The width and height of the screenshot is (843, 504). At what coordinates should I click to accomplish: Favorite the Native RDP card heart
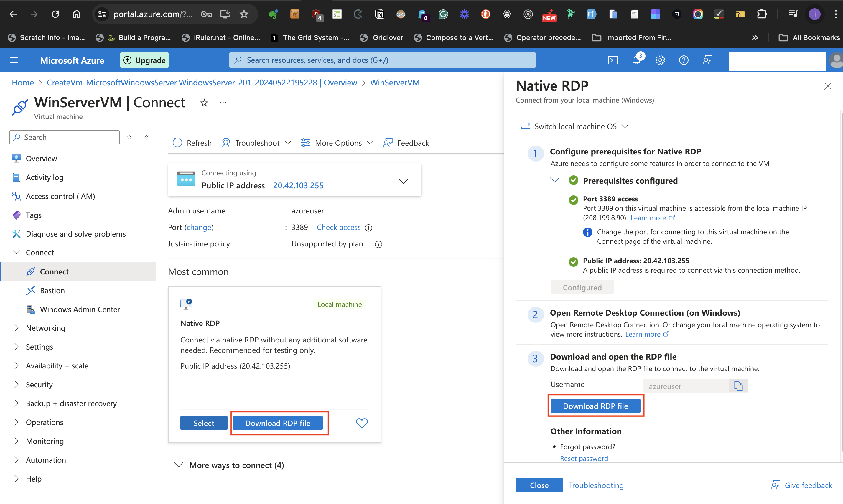click(362, 423)
